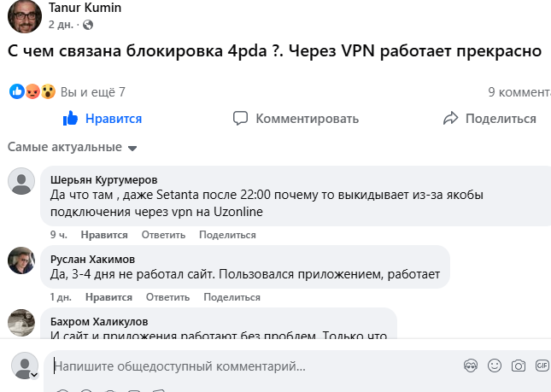This screenshot has width=551, height=392.
Task: View post reactions emoji summary
Action: (32, 91)
